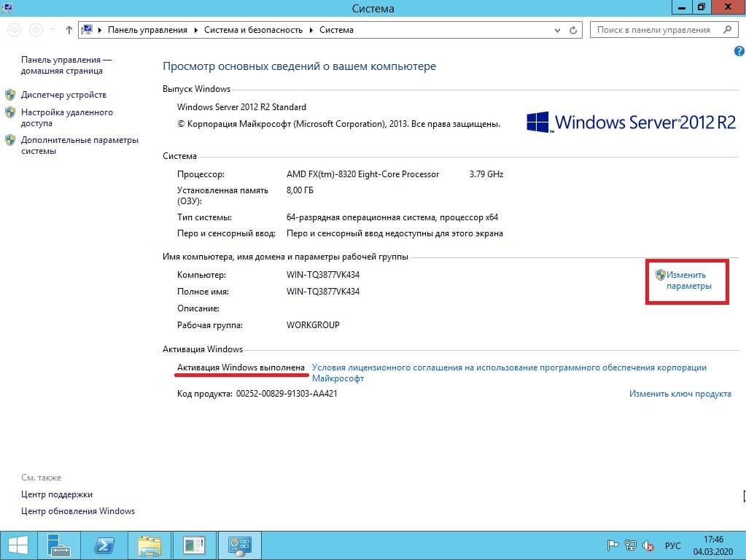
Task: Select Панель управления breadcrumb
Action: pos(147,30)
